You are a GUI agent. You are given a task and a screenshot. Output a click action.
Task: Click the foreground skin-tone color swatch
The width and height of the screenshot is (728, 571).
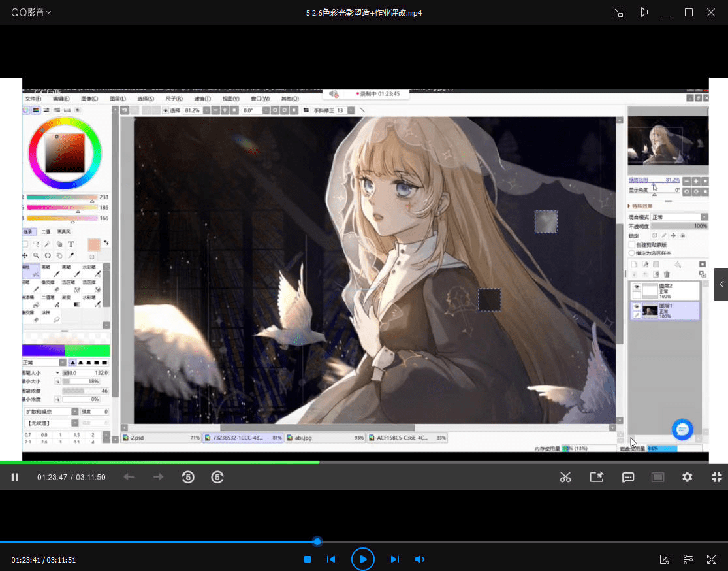(94, 245)
